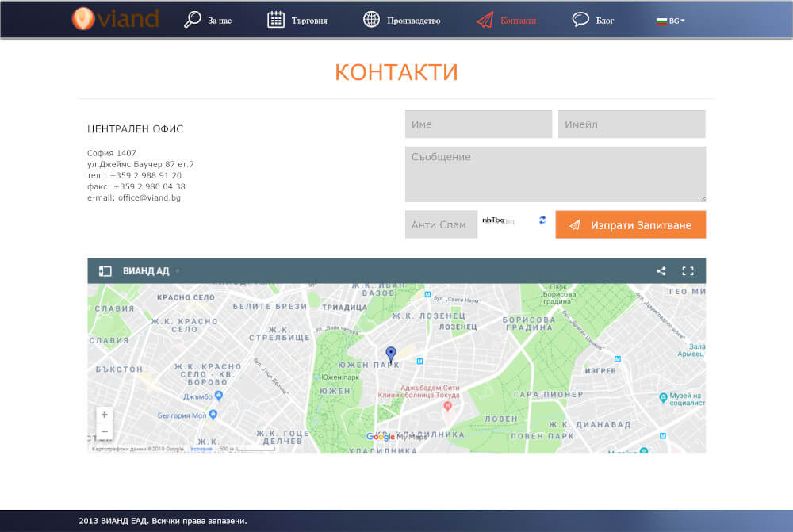Screen dimensions: 793x532
Task: Open the Производство menu item
Action: pos(414,21)
